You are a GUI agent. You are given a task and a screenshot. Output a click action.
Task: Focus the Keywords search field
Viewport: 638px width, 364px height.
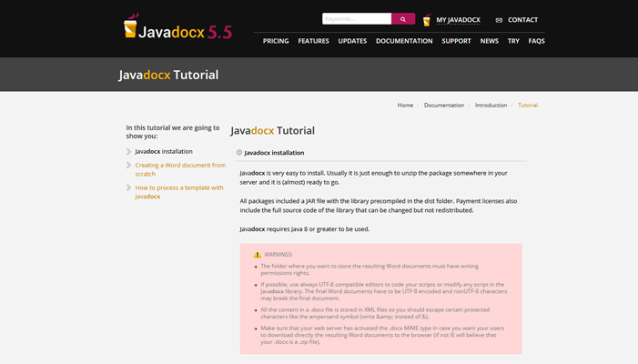(357, 19)
